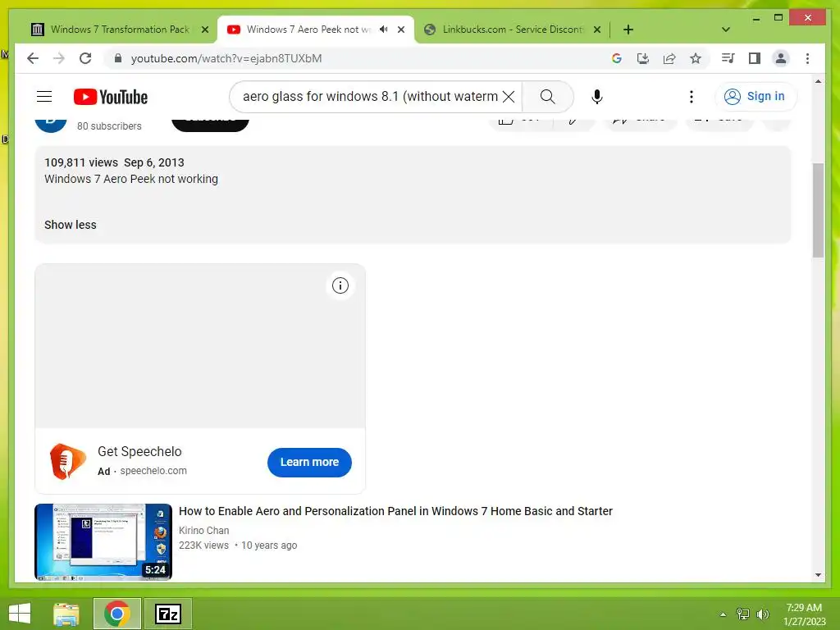This screenshot has height=630, width=840.
Task: Visit the Kirino Chan channel
Action: (x=203, y=531)
